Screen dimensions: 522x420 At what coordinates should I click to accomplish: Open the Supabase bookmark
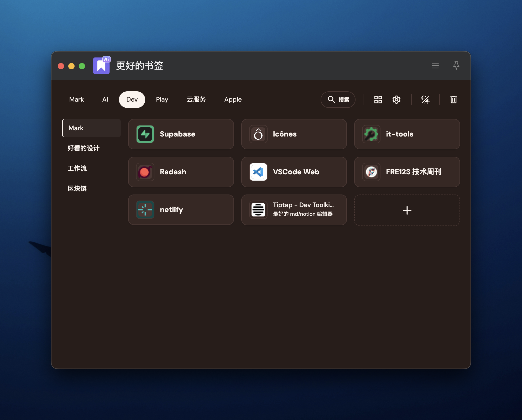point(181,134)
